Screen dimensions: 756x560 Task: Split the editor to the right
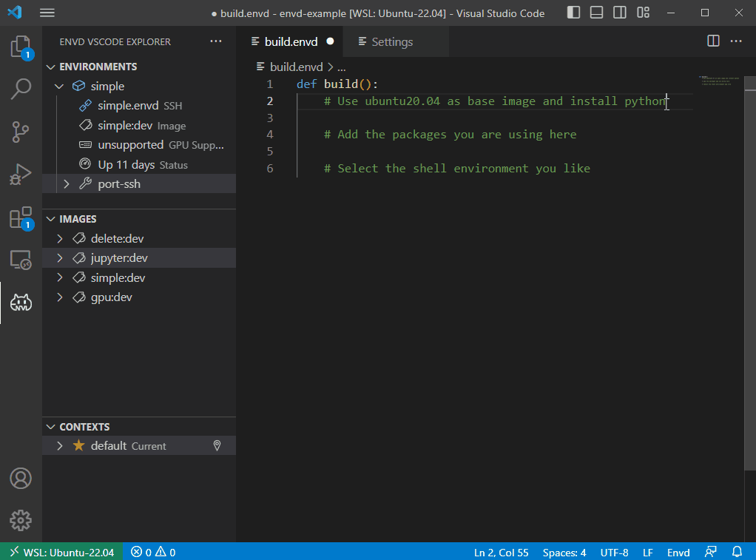click(x=713, y=41)
